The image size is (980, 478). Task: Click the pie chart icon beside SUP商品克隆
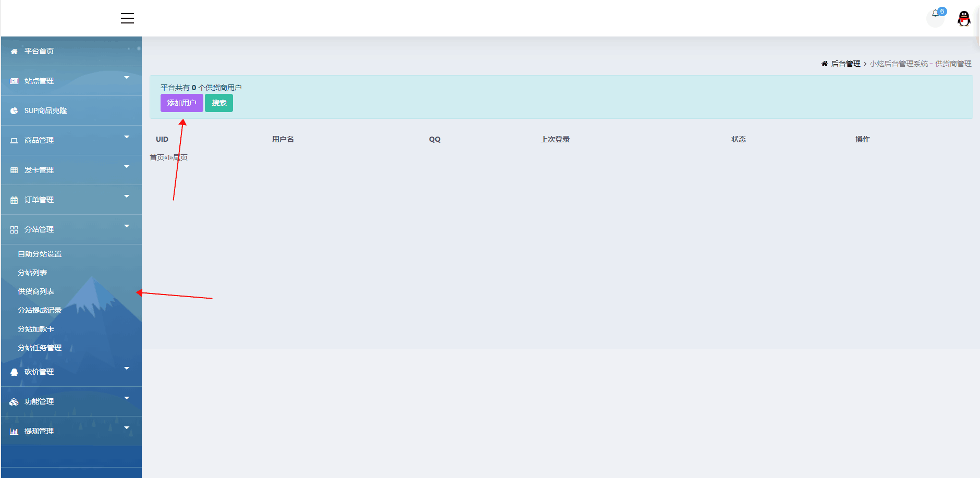(x=14, y=111)
